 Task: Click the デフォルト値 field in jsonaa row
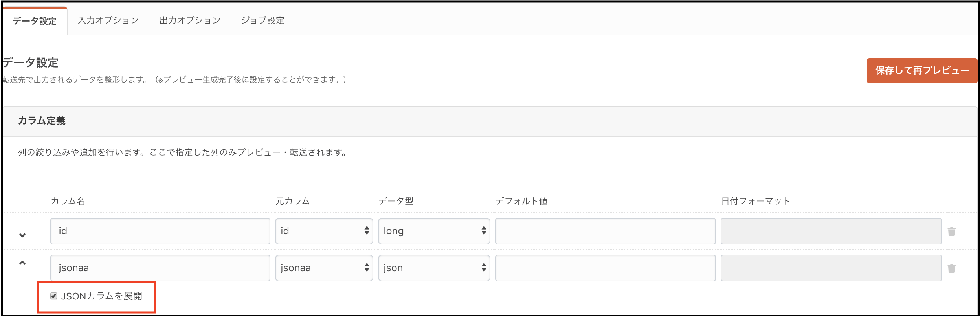tap(605, 268)
